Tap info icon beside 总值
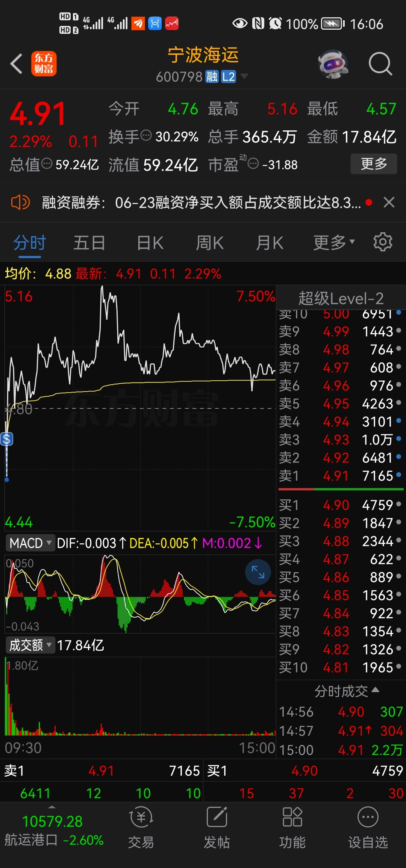The height and width of the screenshot is (868, 406). pyautogui.click(x=47, y=163)
